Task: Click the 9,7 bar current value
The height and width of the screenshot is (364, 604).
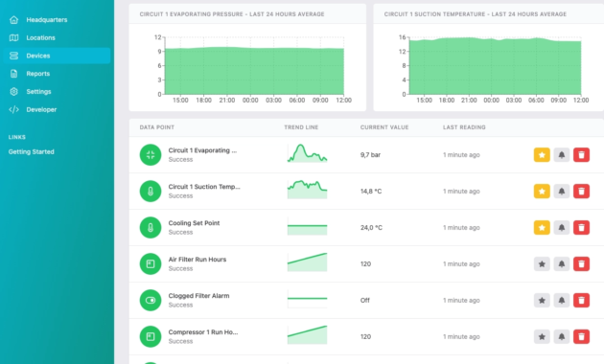Action: tap(370, 155)
